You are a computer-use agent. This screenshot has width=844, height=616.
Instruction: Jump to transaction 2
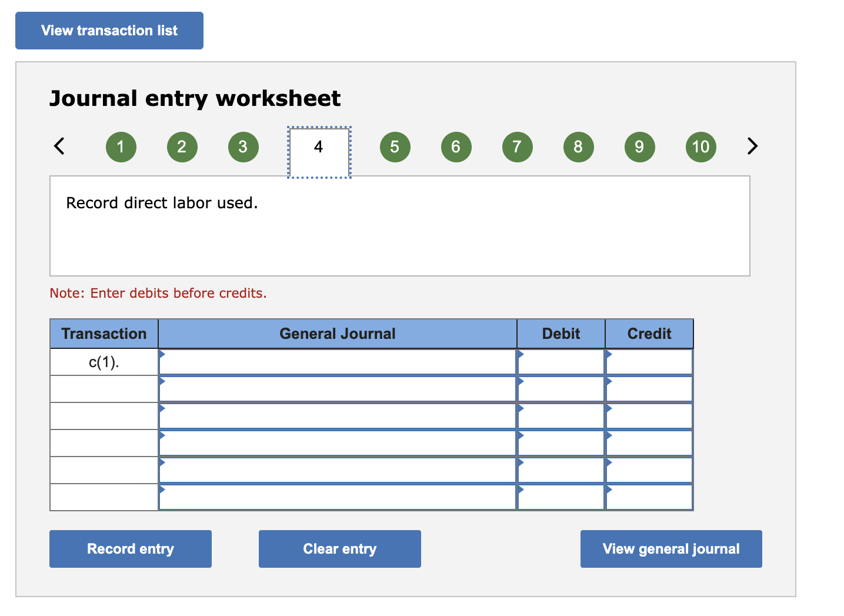point(182,147)
